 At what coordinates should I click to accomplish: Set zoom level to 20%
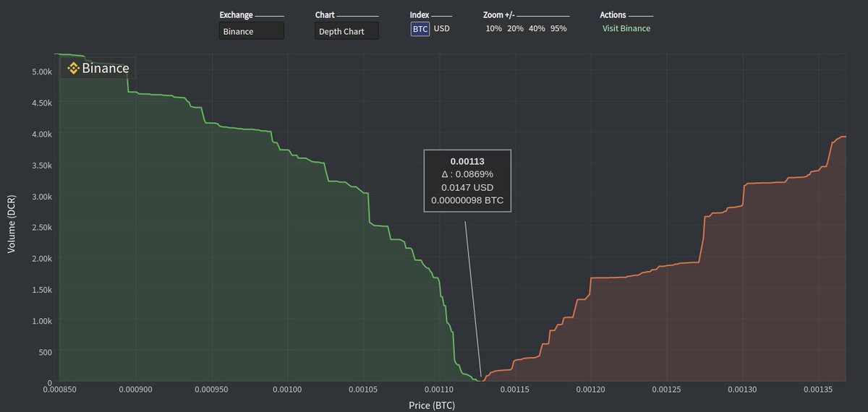(x=515, y=29)
